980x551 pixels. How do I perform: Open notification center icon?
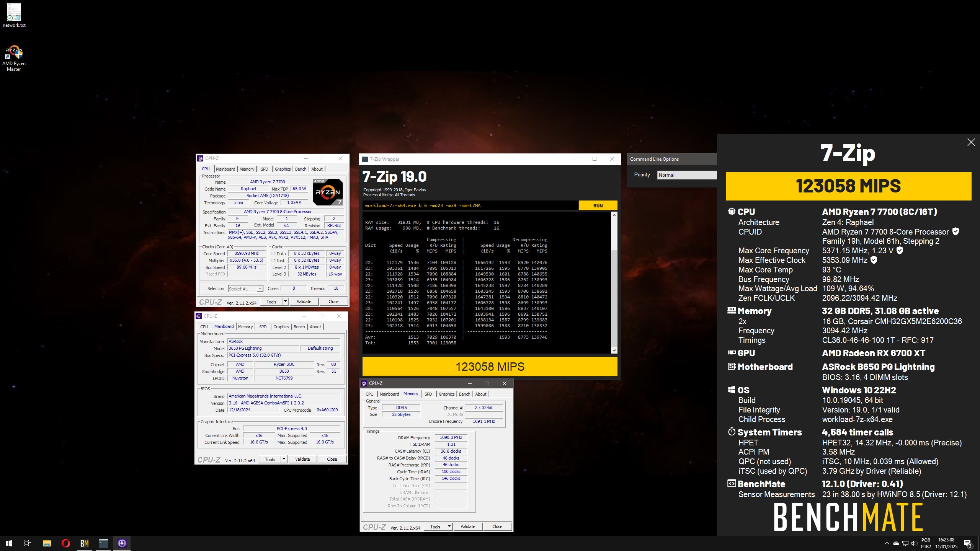click(x=968, y=543)
